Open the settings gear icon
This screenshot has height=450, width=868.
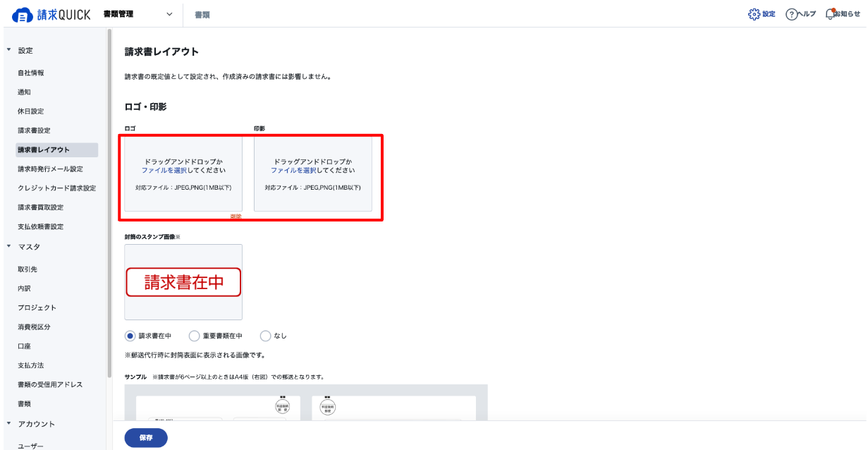754,14
